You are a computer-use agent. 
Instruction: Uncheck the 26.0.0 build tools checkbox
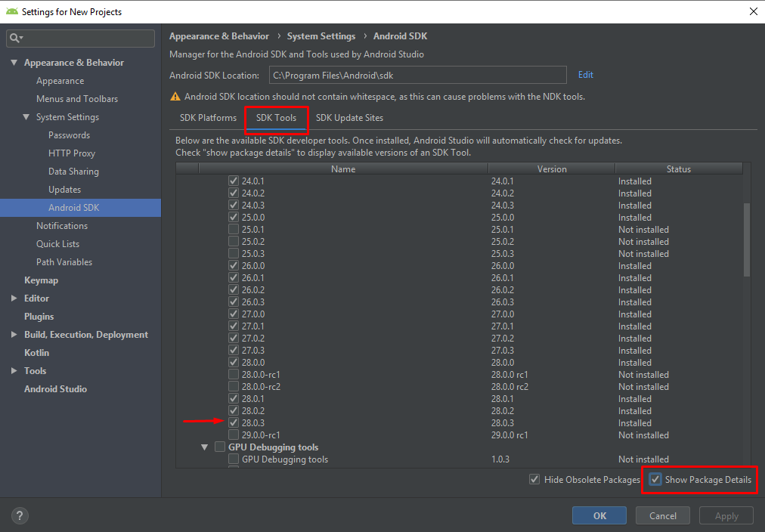coord(234,266)
